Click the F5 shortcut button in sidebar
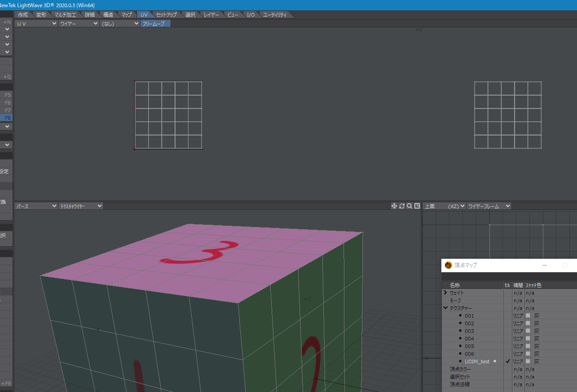This screenshot has width=577, height=392. point(6,95)
